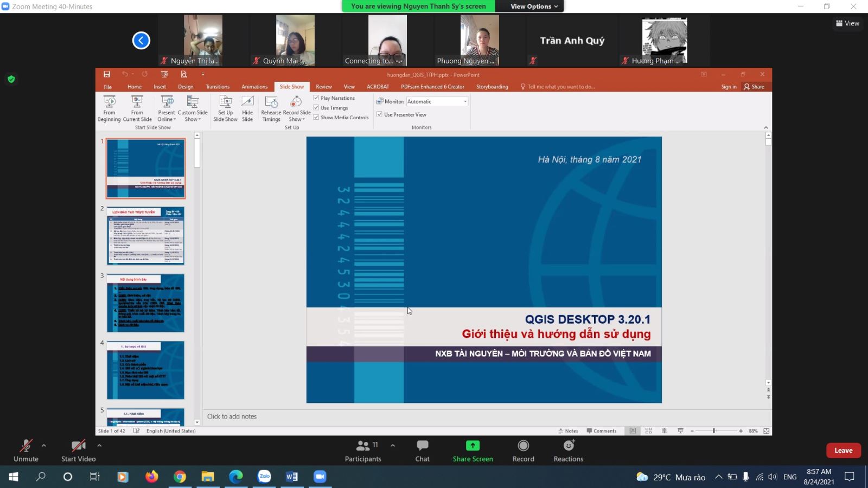This screenshot has width=868, height=488.
Task: Open Google Chrome from taskbar
Action: 180,477
